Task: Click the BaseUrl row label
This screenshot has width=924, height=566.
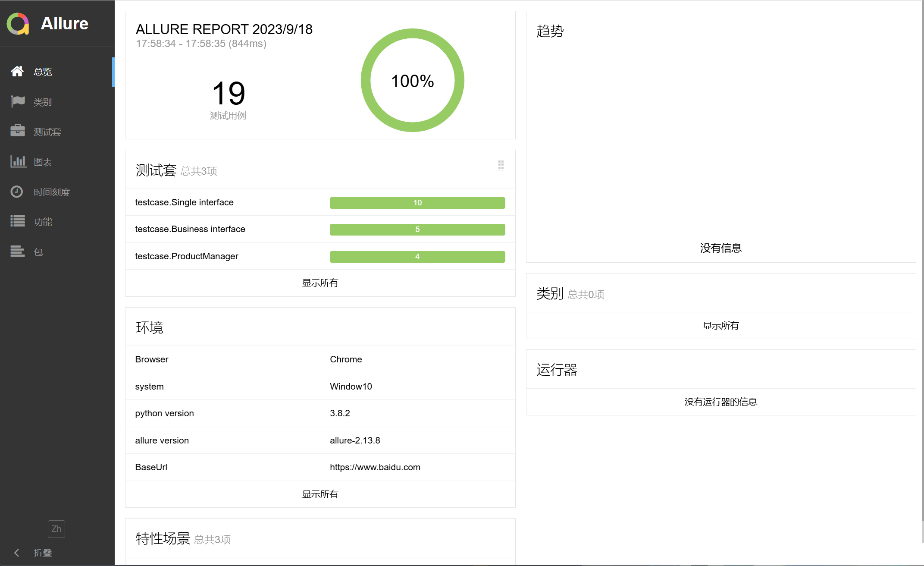Action: 151,467
